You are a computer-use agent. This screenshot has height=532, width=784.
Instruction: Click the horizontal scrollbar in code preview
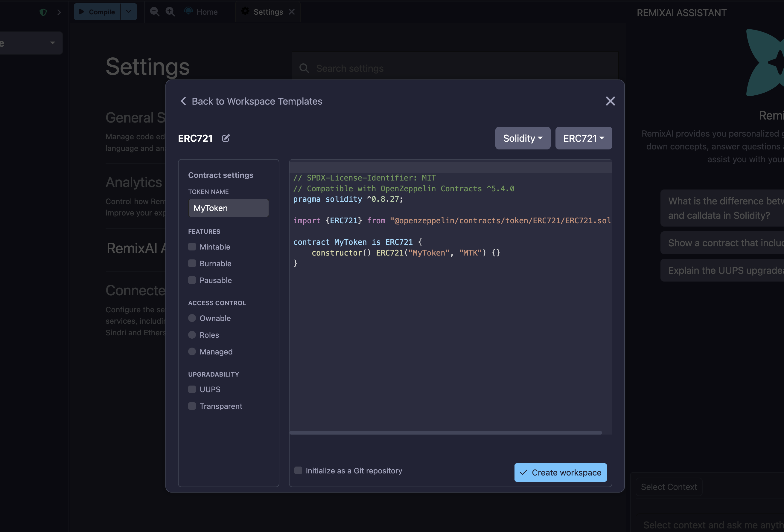click(x=446, y=432)
